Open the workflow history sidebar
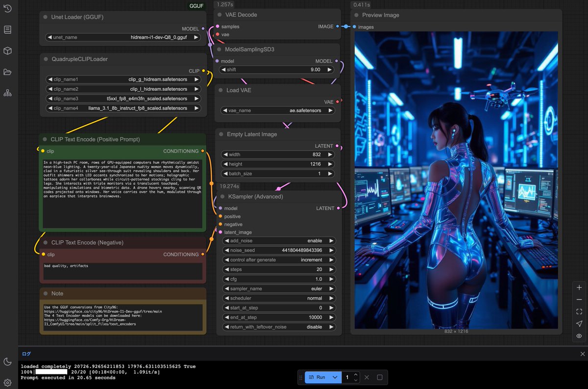Screen dimensions: 588x389 coord(7,8)
